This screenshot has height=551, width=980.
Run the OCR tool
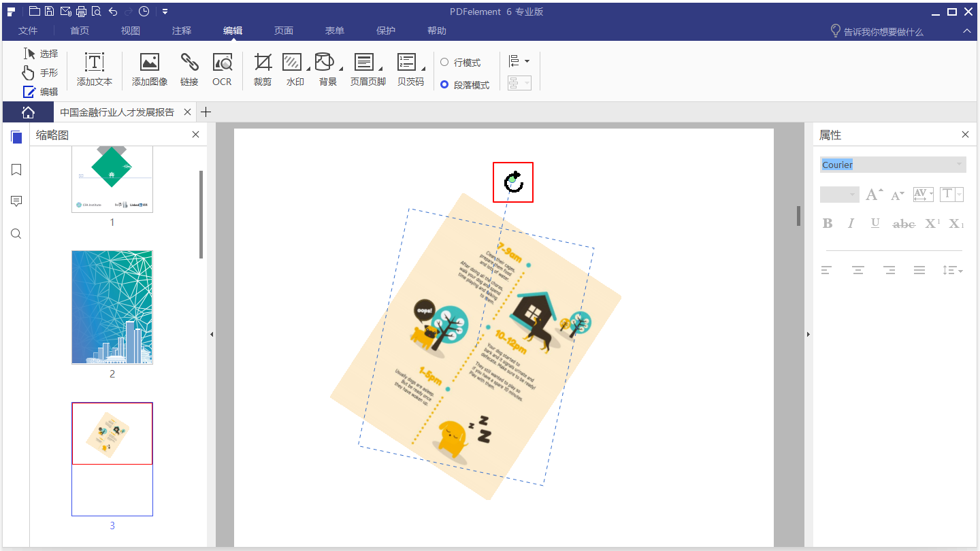tap(222, 70)
